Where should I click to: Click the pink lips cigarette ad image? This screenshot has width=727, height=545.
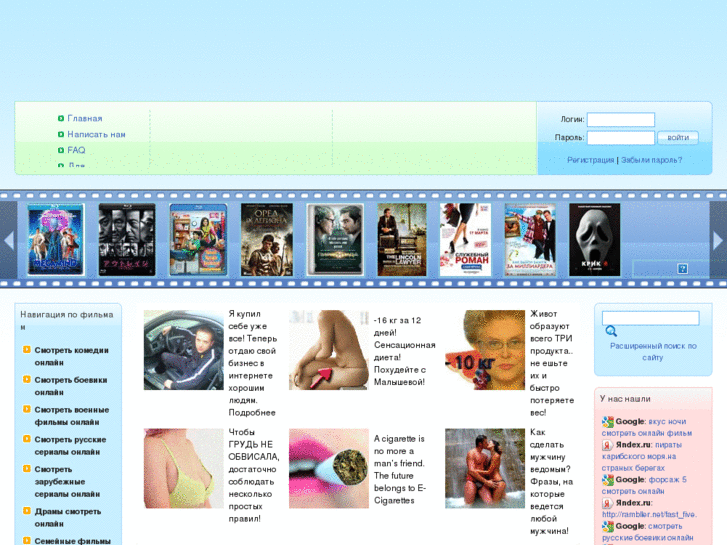tap(329, 468)
